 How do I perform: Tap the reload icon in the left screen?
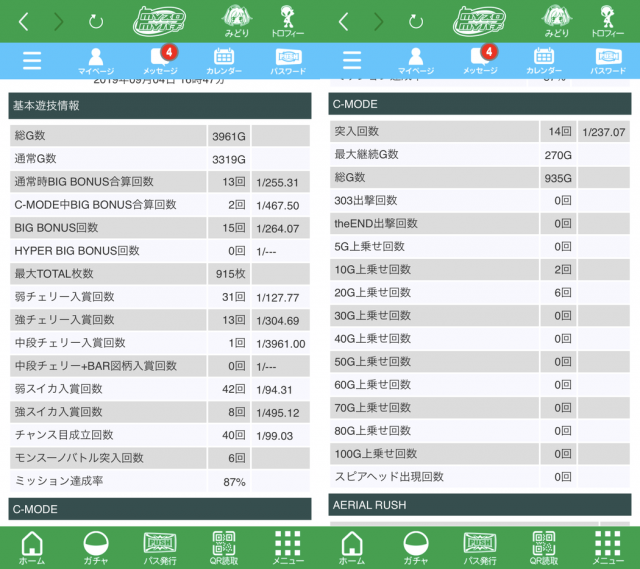(x=96, y=21)
